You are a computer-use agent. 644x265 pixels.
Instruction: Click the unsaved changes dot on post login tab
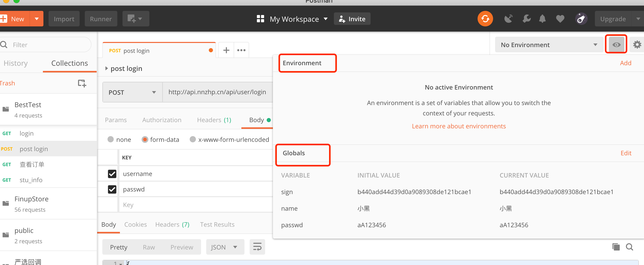(211, 50)
